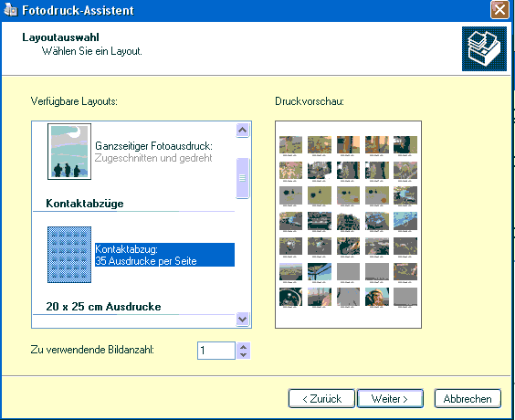Click the printer wizard icon in header

[484, 49]
